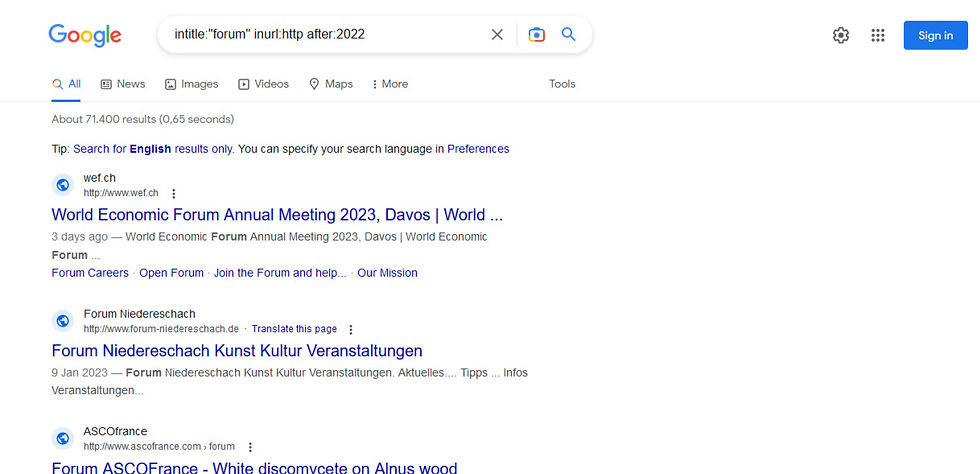Click the Sign in button
This screenshot has height=474, width=980.
pyautogui.click(x=935, y=35)
